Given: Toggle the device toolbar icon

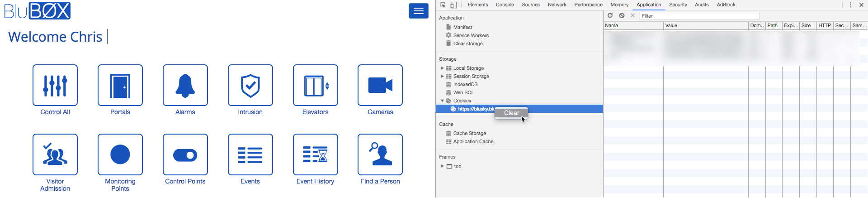Looking at the screenshot, I should point(453,5).
